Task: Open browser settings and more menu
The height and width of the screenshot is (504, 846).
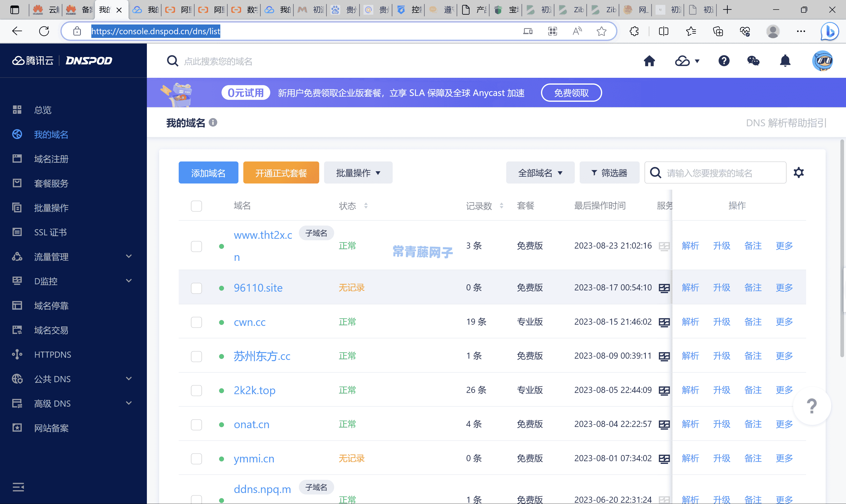Action: tap(801, 31)
